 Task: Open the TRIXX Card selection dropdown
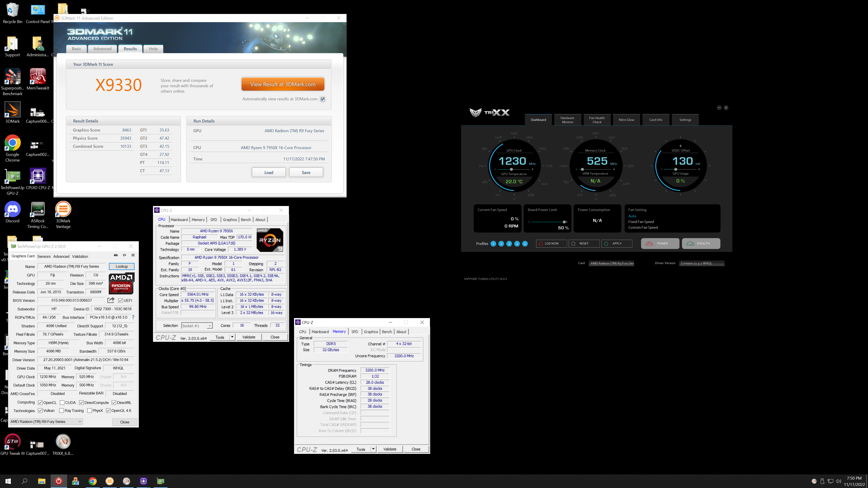(612, 263)
